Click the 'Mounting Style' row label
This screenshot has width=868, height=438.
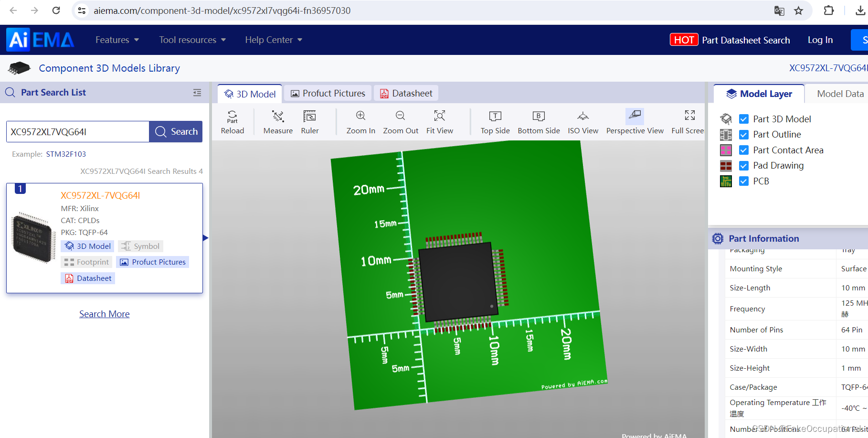pyautogui.click(x=756, y=268)
